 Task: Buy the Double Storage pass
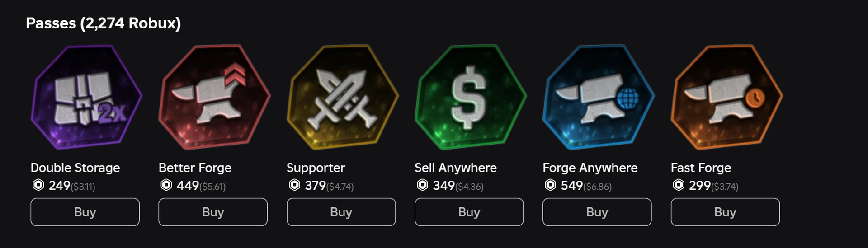point(85,212)
